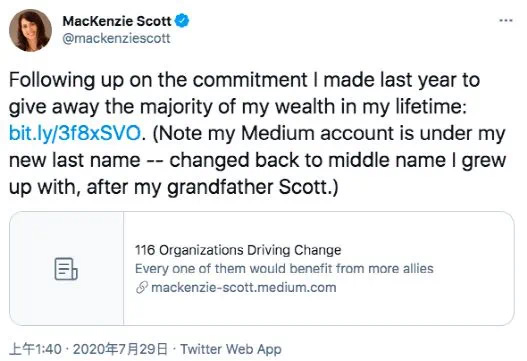
Task: Click the chain link icon beside domain
Action: (x=142, y=288)
